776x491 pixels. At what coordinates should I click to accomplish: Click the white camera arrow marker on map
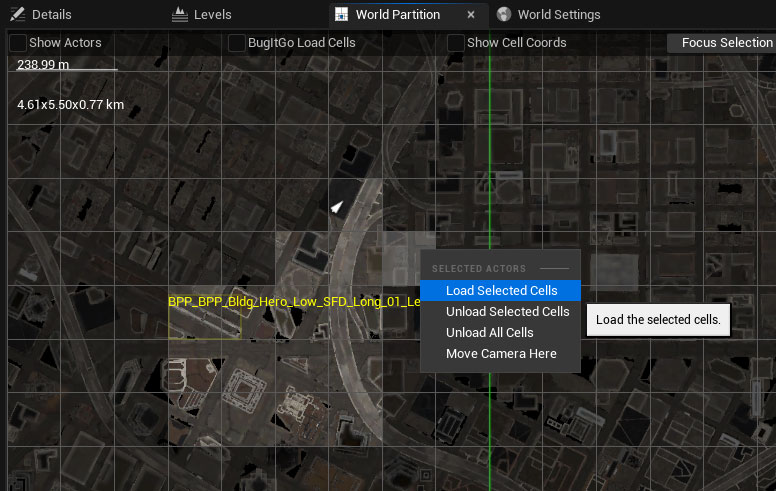[337, 207]
